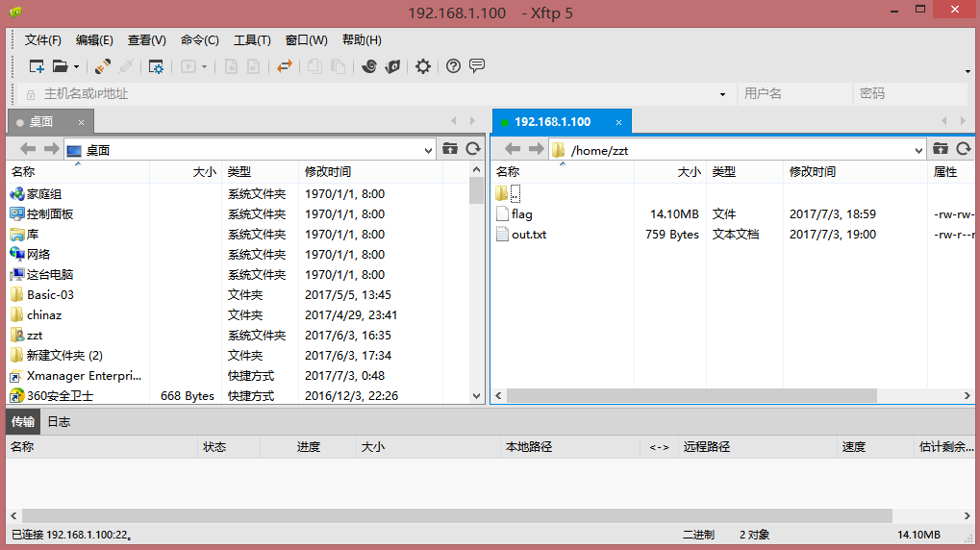
Task: Click the 密码 input field
Action: pos(910,94)
